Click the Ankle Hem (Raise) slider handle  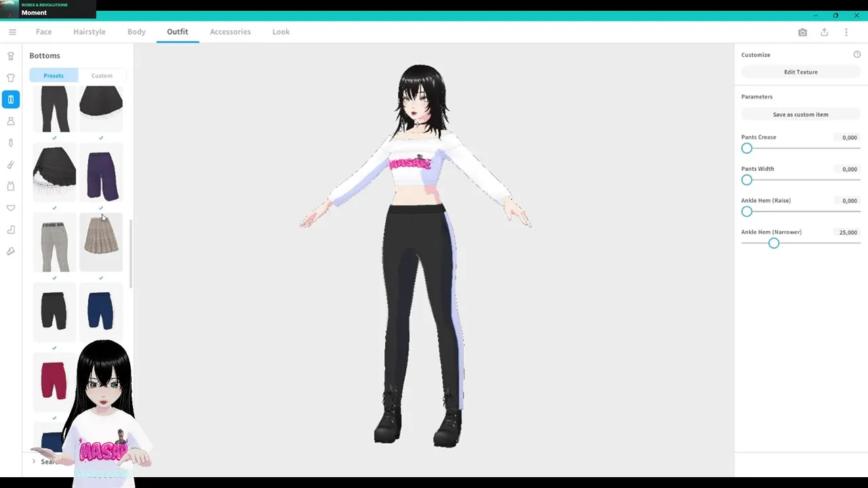pos(747,211)
